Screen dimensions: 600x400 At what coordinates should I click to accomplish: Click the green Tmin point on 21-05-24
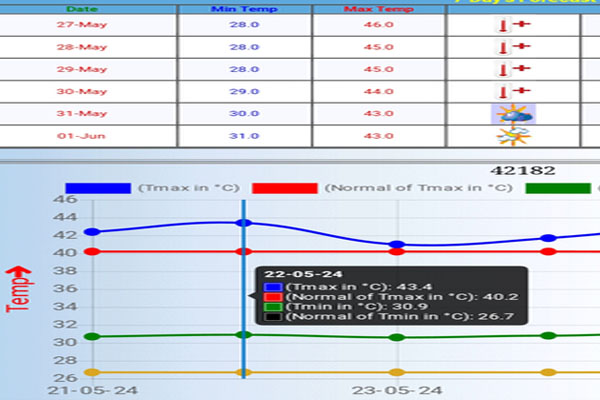point(92,336)
